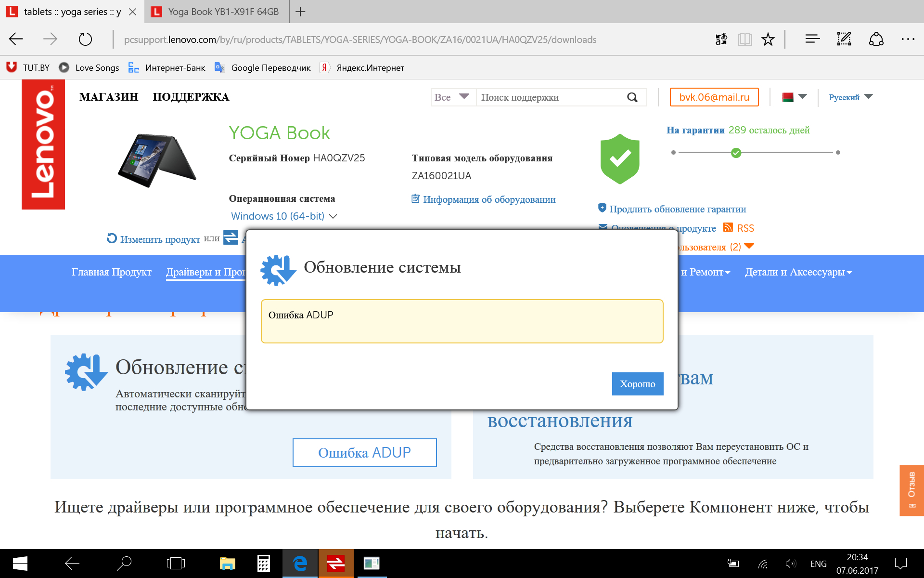
Task: Expand the country flag dropdown
Action: click(794, 97)
